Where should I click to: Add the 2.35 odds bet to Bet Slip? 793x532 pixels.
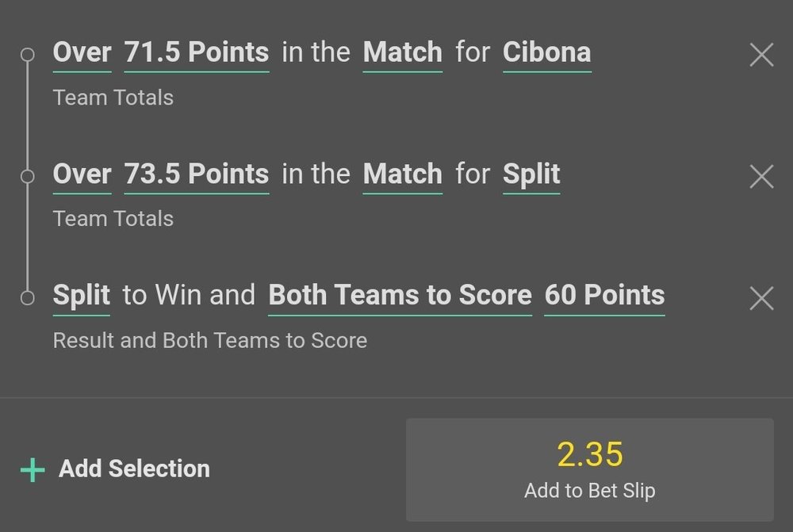pos(589,469)
